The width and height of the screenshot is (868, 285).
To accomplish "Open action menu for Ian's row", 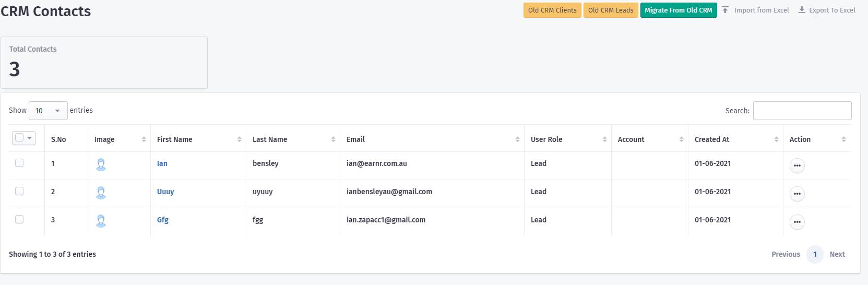I will pos(796,165).
